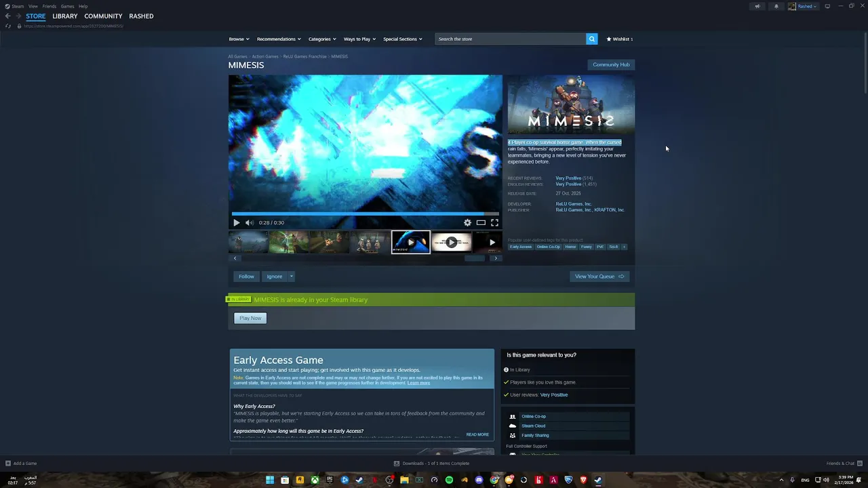Click the Ignore button
Image resolution: width=868 pixels, height=488 pixels.
click(x=274, y=276)
